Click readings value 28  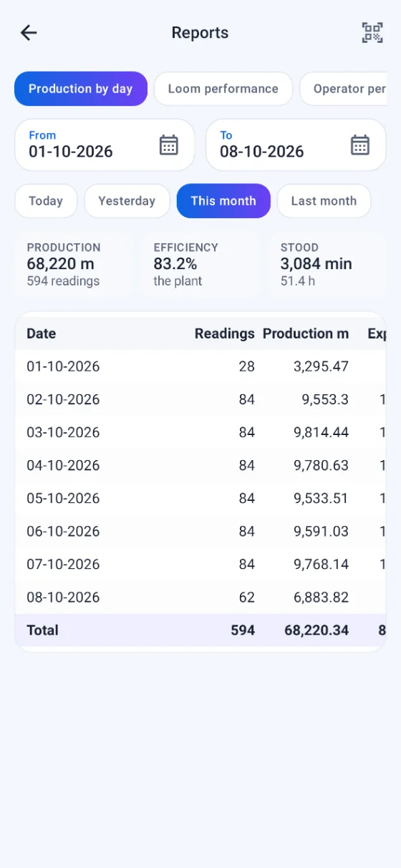247,366
